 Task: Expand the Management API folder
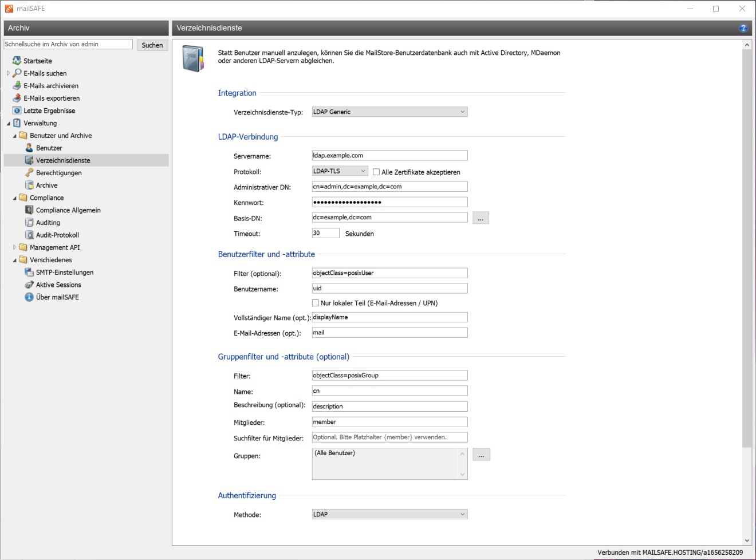[x=15, y=247]
